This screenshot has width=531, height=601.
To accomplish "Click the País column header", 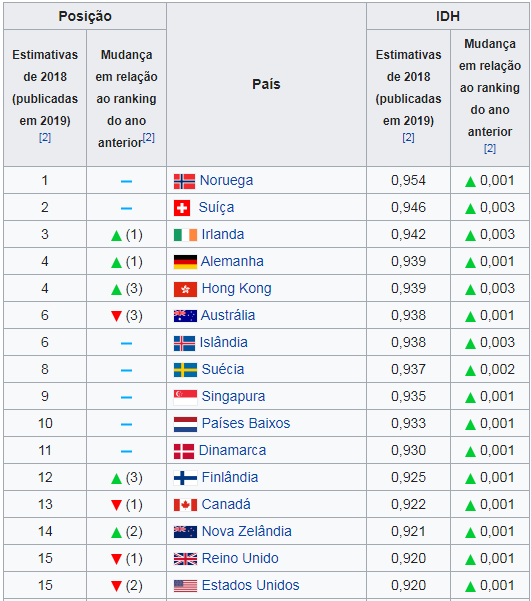I will point(266,84).
